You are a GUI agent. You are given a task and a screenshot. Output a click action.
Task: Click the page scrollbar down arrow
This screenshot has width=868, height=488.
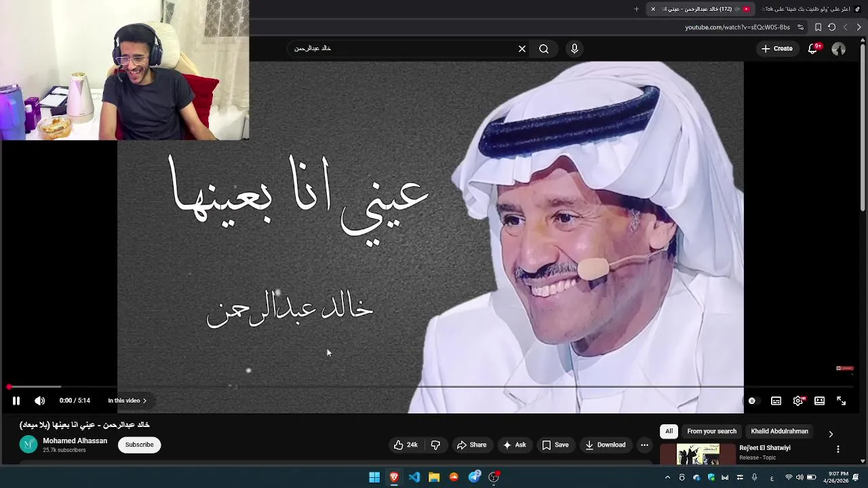tap(863, 462)
